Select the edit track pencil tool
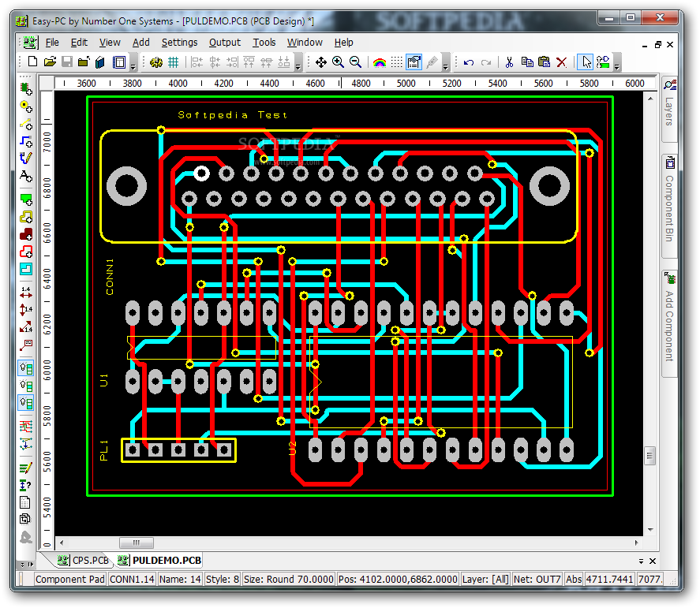The width and height of the screenshot is (700, 608). click(x=26, y=159)
